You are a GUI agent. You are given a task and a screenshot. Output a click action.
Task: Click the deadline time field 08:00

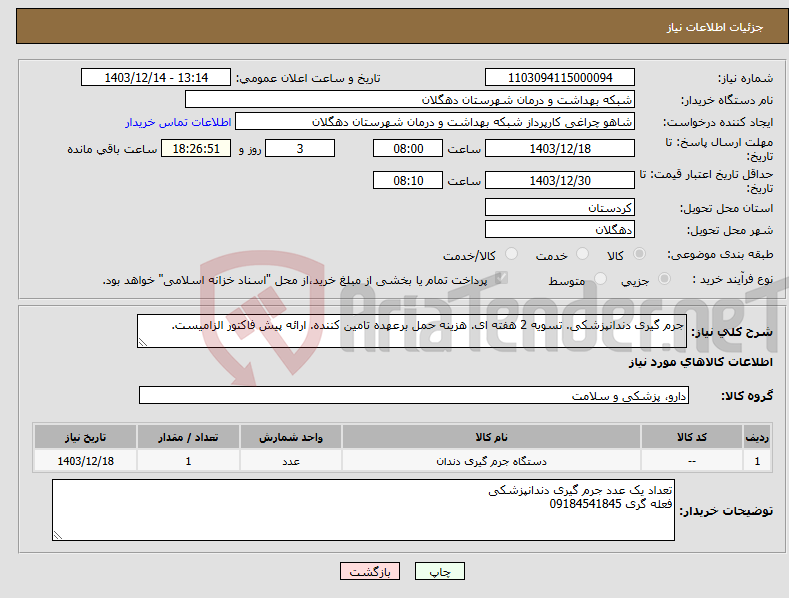click(x=408, y=148)
